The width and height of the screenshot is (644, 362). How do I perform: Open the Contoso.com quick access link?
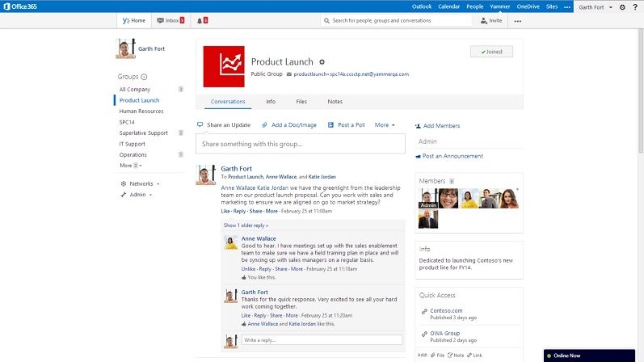click(446, 310)
